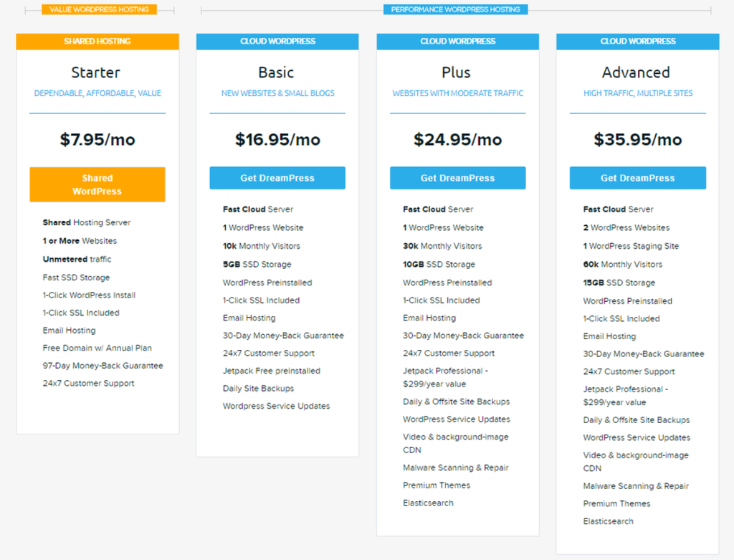The image size is (734, 560).
Task: Click Cloud WordPress header above Advanced
Action: pyautogui.click(x=637, y=41)
